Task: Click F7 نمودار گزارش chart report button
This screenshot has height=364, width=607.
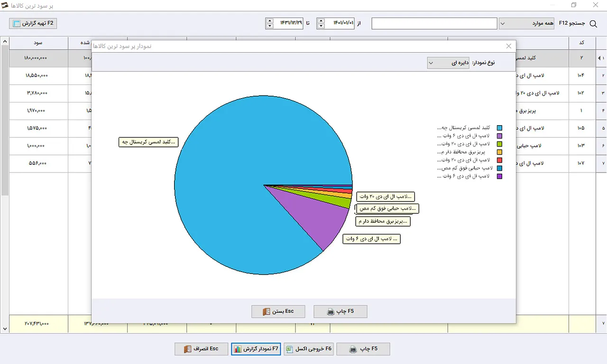Action: [x=256, y=349]
